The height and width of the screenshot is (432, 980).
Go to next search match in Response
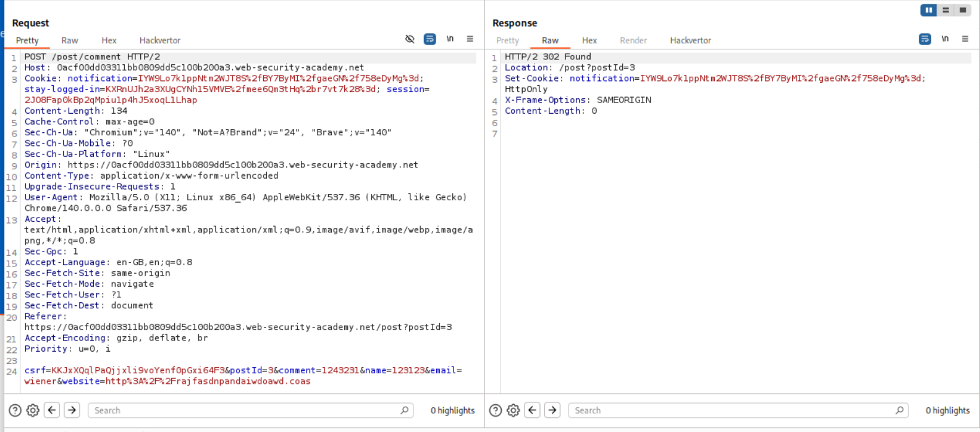[x=552, y=410]
